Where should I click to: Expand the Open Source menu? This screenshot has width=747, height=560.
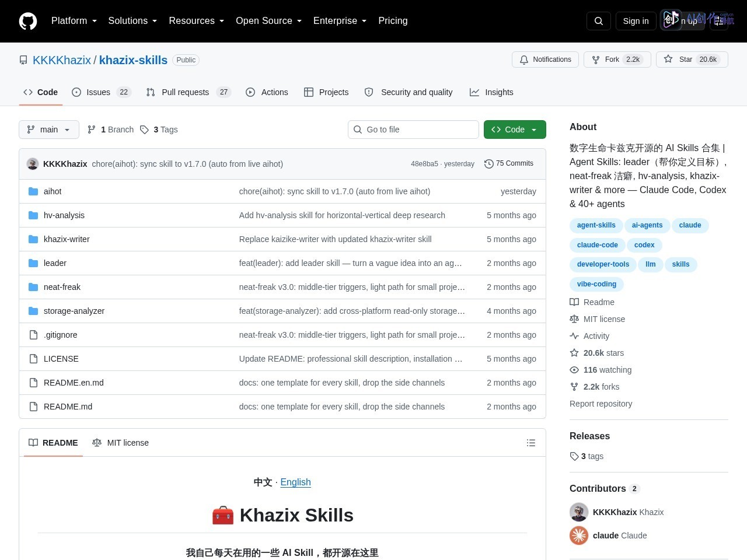268,21
